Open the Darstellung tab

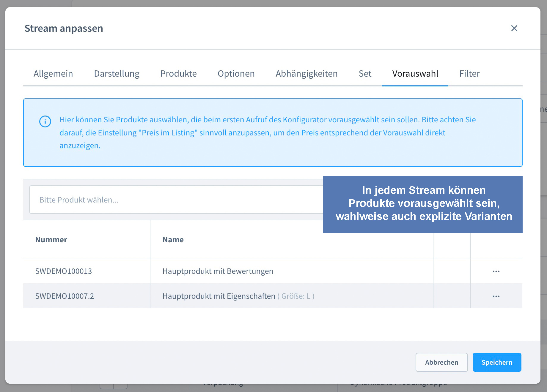(117, 73)
